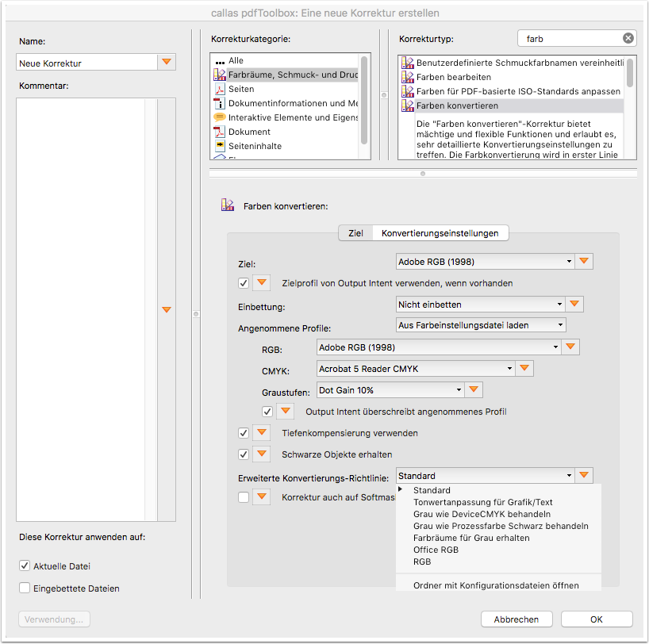Open CMYK Acrobat 5 Reader CMYK dropdown
This screenshot has height=644, width=649.
pos(416,369)
